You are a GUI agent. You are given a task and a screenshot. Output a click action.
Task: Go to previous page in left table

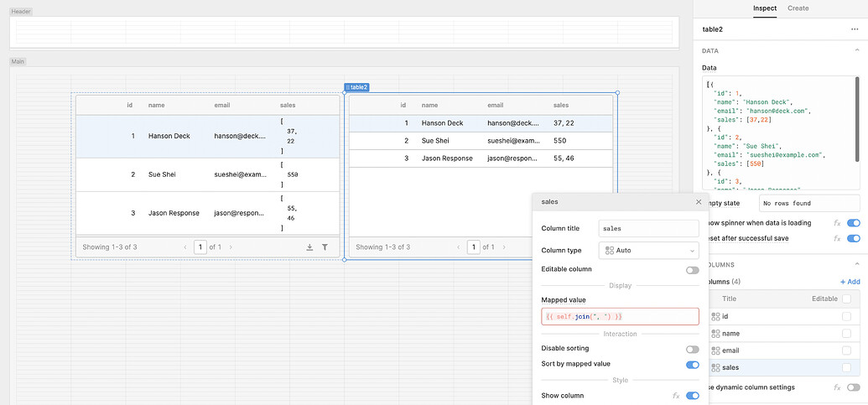click(185, 247)
